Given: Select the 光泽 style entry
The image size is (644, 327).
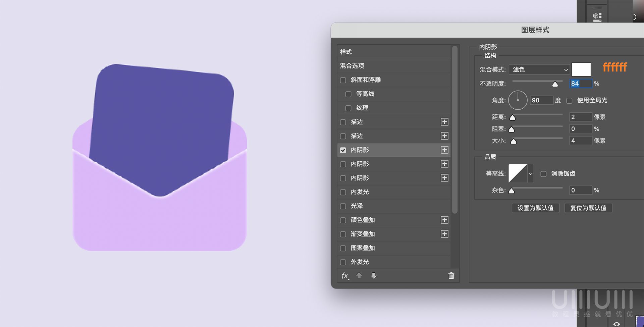Looking at the screenshot, I should coord(357,206).
